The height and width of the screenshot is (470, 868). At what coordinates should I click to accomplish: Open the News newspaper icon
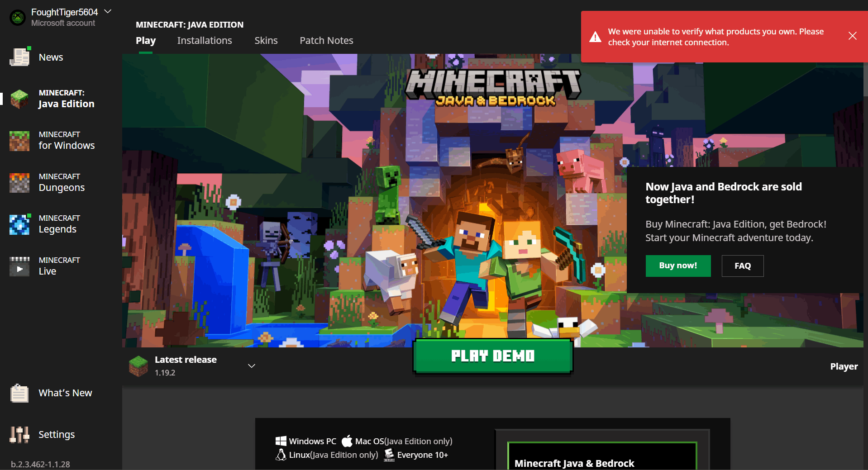tap(20, 57)
